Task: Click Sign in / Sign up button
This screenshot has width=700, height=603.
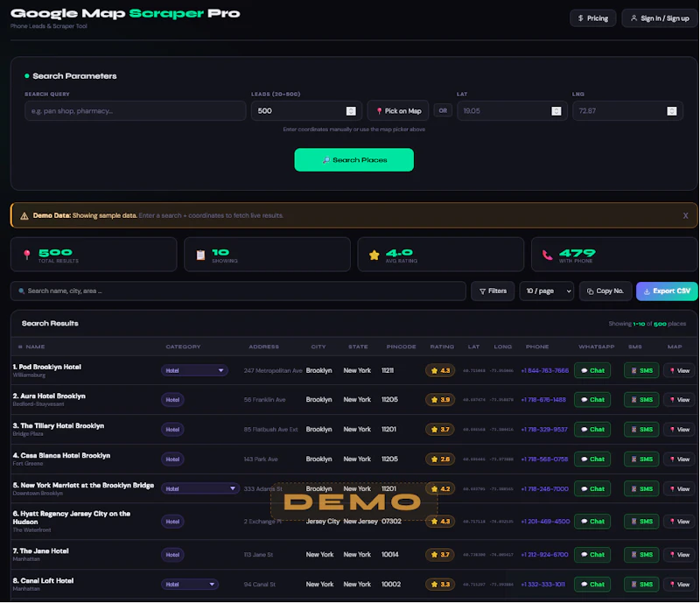Action: (660, 18)
